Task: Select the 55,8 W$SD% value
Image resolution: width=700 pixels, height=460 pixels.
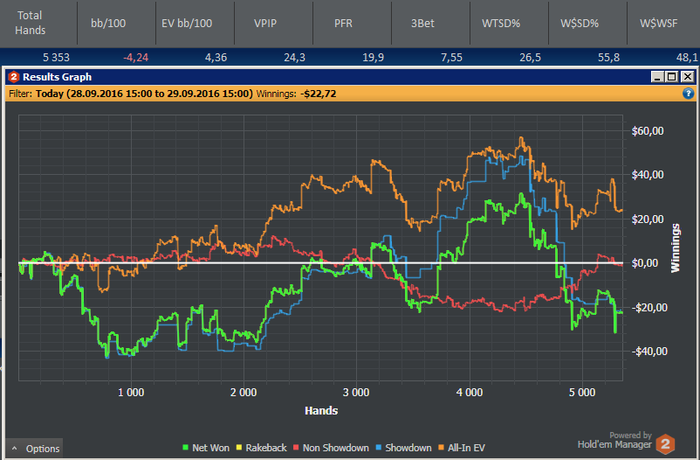Action: (x=609, y=57)
